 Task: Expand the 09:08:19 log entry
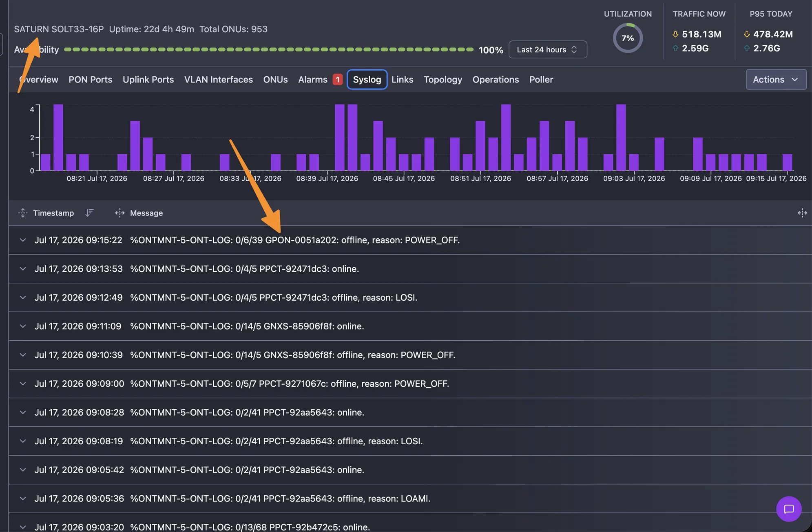point(23,441)
